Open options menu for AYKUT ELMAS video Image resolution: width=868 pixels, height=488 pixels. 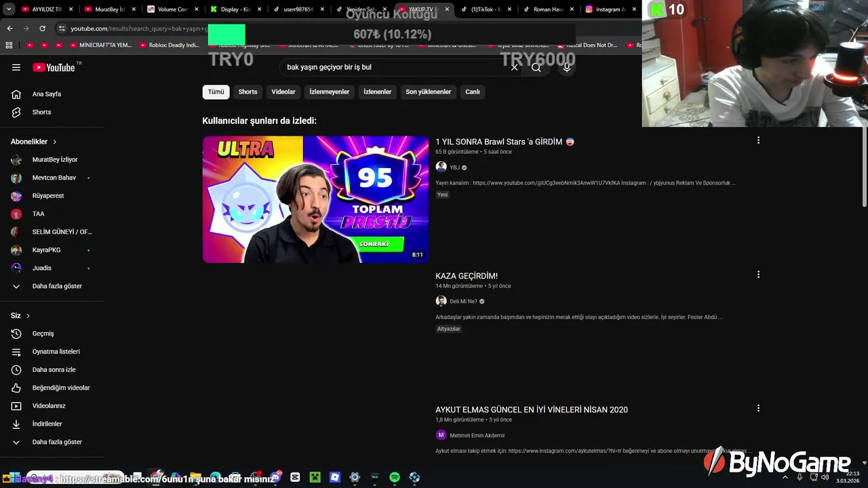click(x=758, y=408)
